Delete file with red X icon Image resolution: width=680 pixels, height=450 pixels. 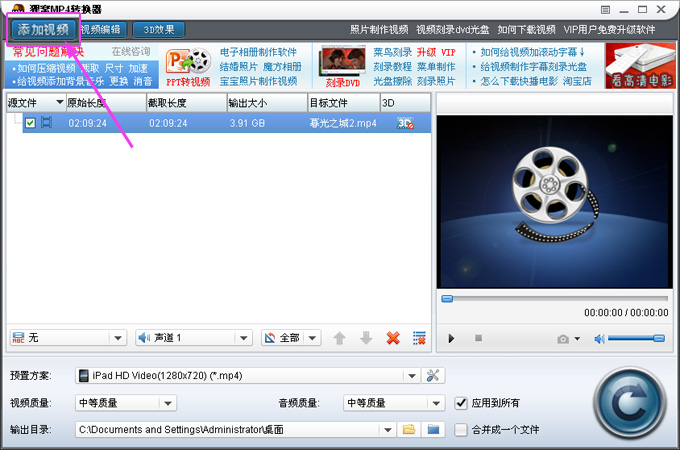[x=393, y=338]
